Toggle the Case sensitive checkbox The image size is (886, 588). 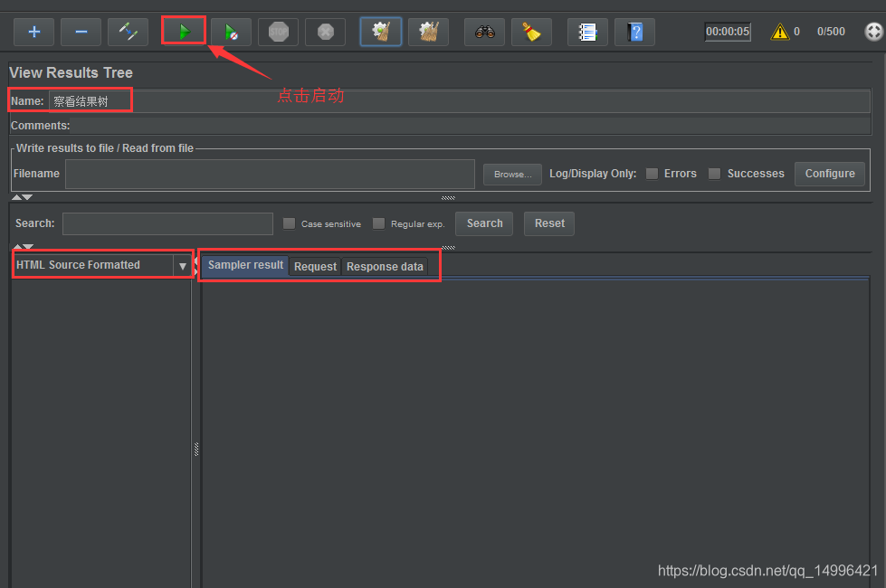[x=289, y=223]
